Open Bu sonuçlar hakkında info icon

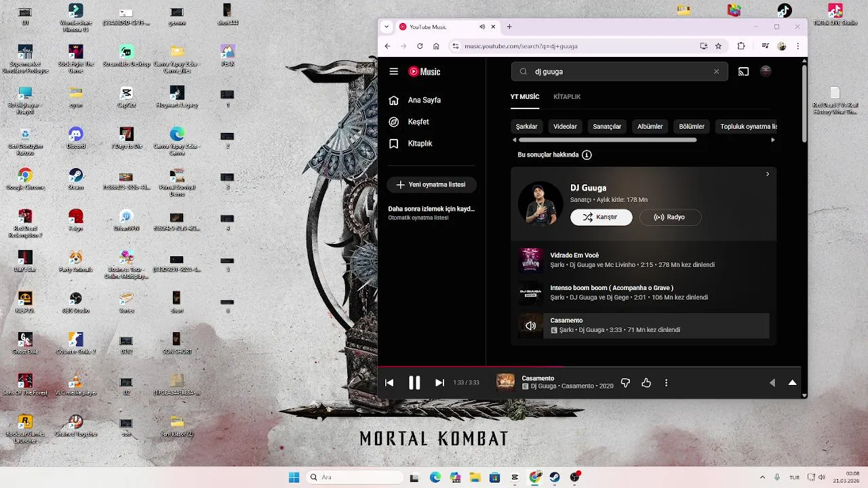click(587, 155)
